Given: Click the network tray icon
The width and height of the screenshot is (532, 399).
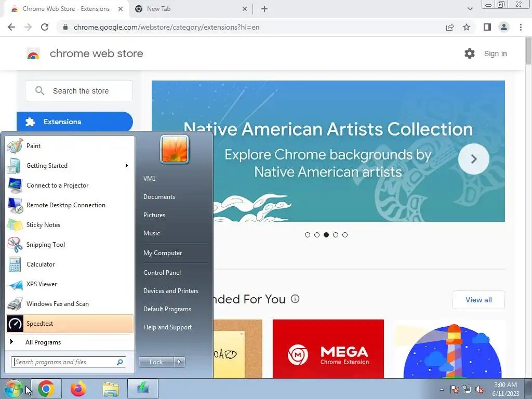Looking at the screenshot, I should pos(467,389).
